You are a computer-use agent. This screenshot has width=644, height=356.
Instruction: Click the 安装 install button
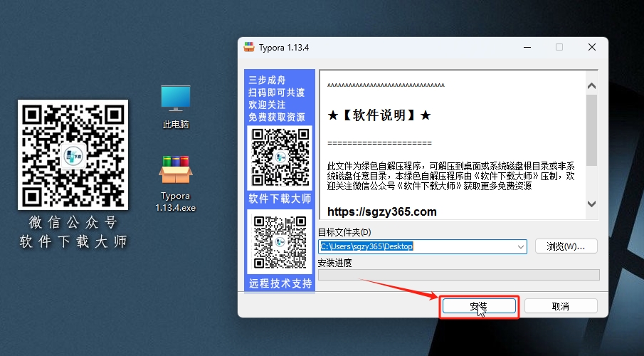(479, 306)
